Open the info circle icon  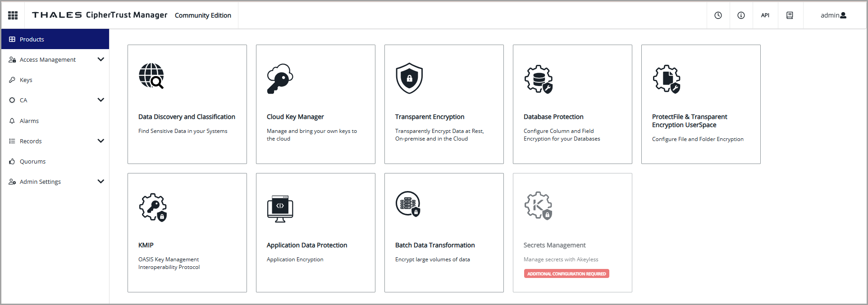point(741,15)
